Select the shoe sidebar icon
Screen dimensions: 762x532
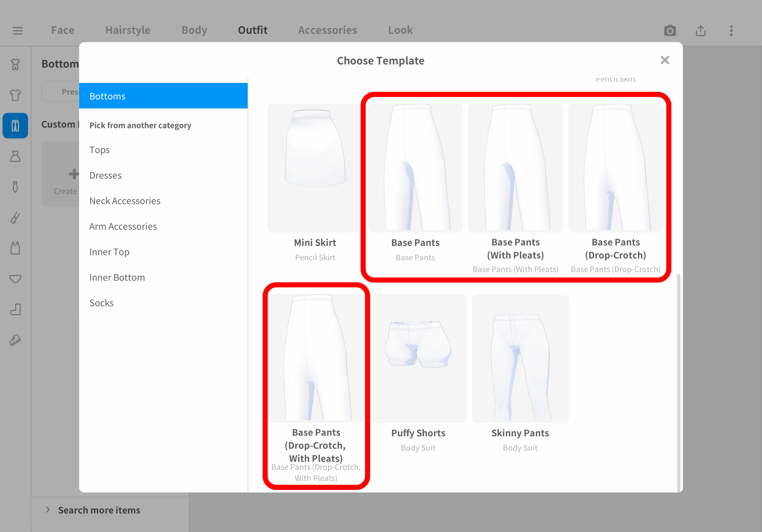pyautogui.click(x=15, y=340)
